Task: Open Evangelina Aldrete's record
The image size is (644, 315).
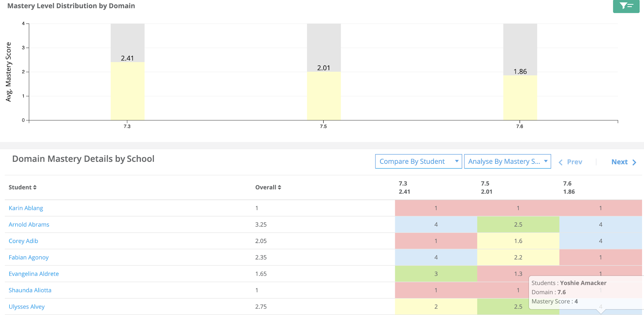Action: [x=34, y=274]
